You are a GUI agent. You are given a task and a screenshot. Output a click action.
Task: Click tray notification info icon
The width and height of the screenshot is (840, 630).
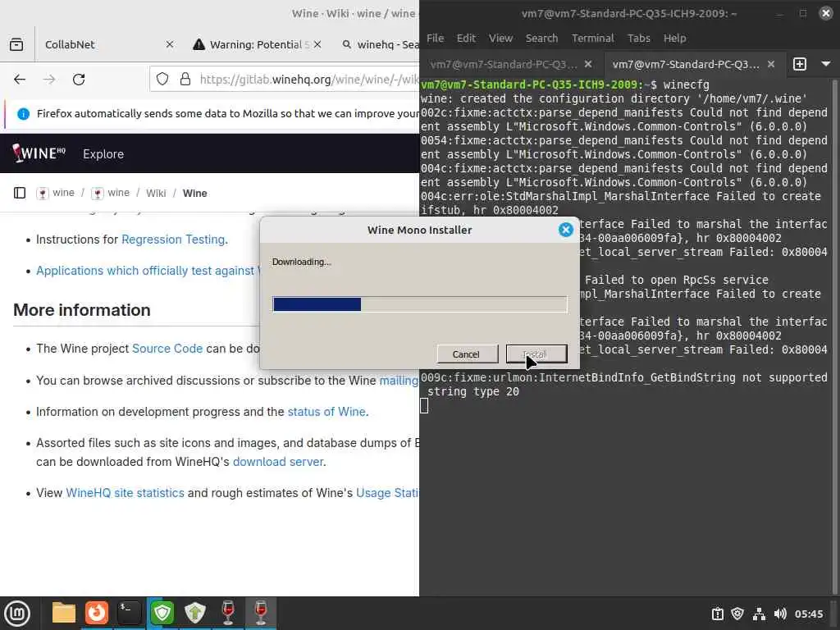(717, 614)
